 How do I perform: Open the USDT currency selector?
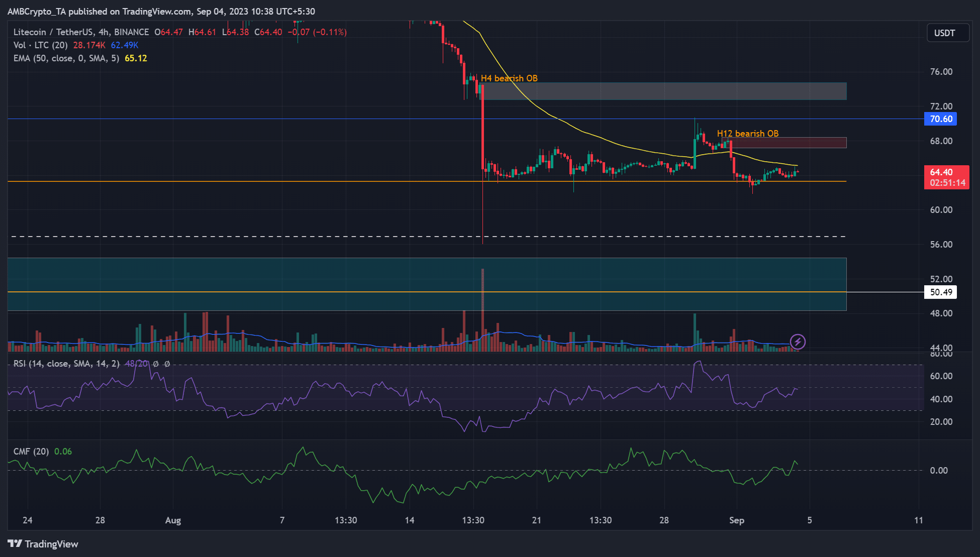[x=948, y=33]
